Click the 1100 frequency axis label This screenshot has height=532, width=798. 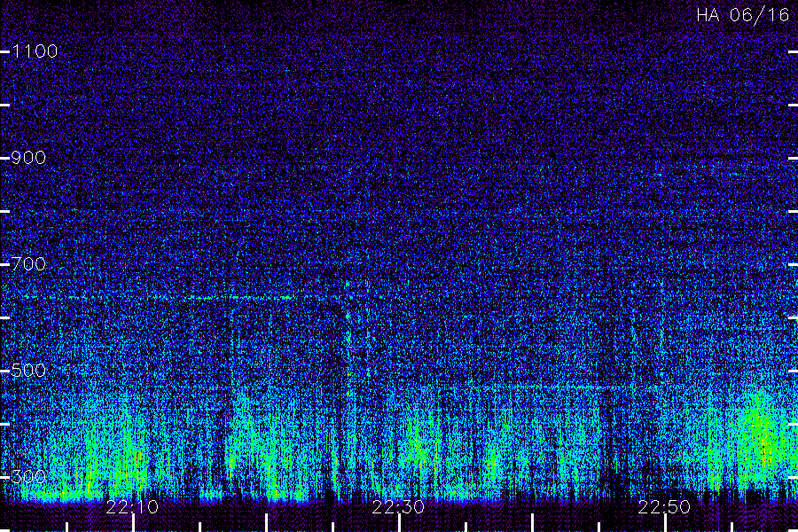tap(35, 51)
